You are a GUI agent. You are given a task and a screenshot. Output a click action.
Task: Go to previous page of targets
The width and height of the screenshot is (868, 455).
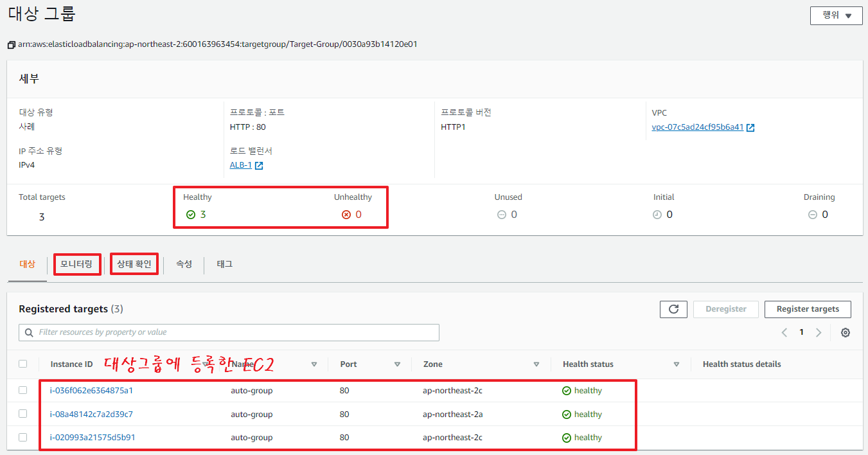tap(784, 333)
